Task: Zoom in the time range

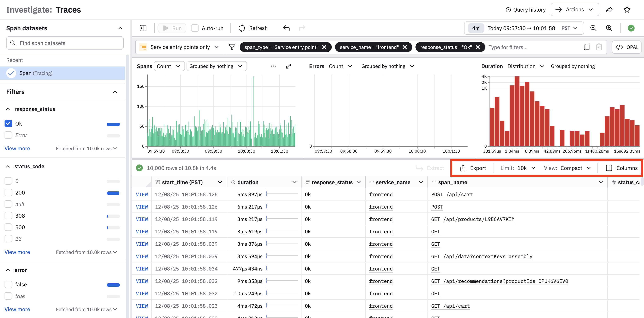Action: click(609, 28)
